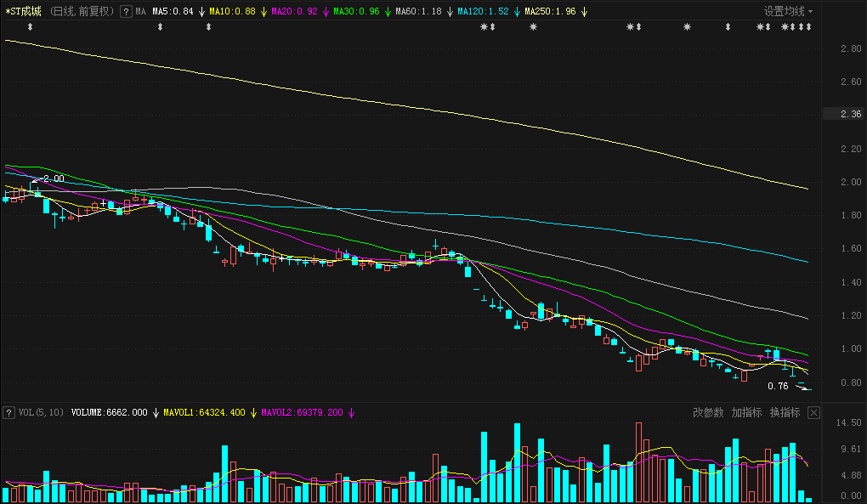Screen dimensions: 867x504
Task: Close the volume indicator panel
Action: 813,412
